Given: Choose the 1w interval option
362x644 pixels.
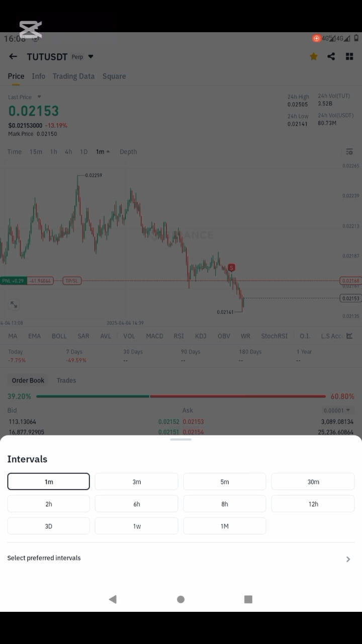Looking at the screenshot, I should [137, 526].
